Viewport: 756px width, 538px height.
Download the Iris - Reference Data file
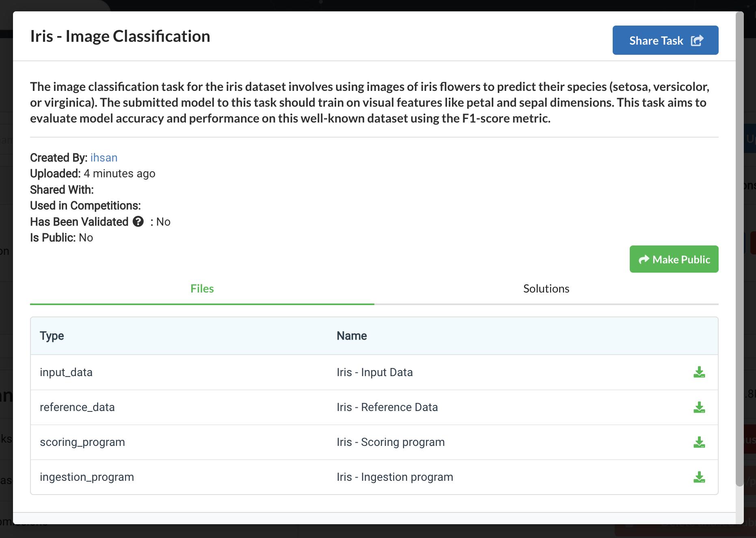(699, 407)
